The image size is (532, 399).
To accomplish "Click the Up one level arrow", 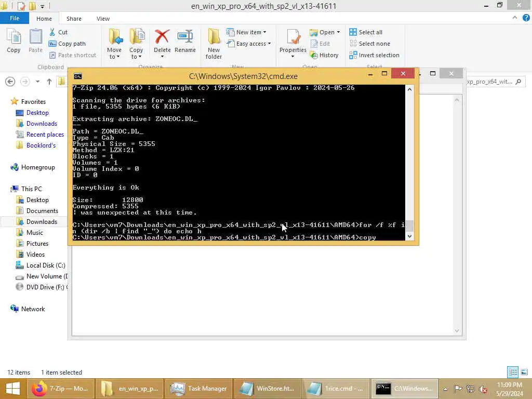I will coord(49,82).
